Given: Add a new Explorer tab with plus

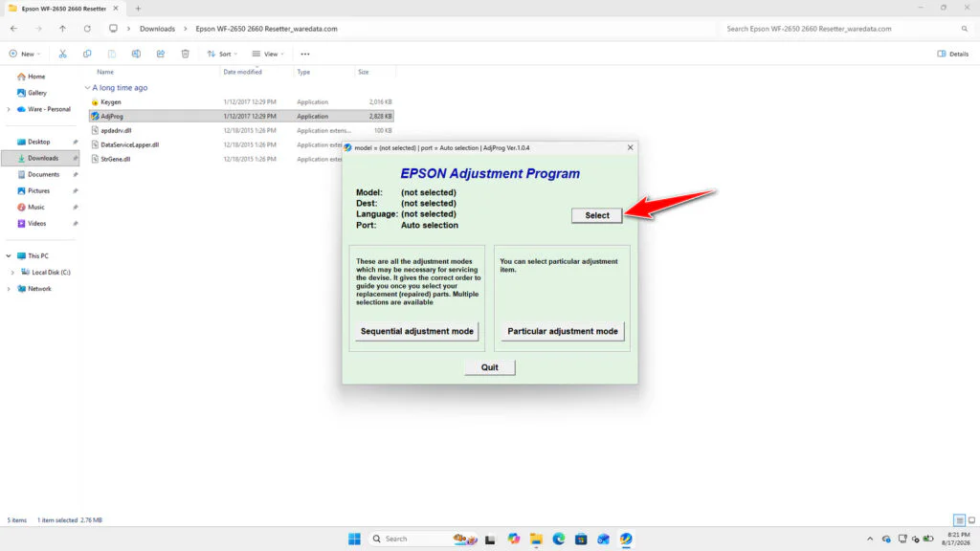Looking at the screenshot, I should [x=138, y=9].
